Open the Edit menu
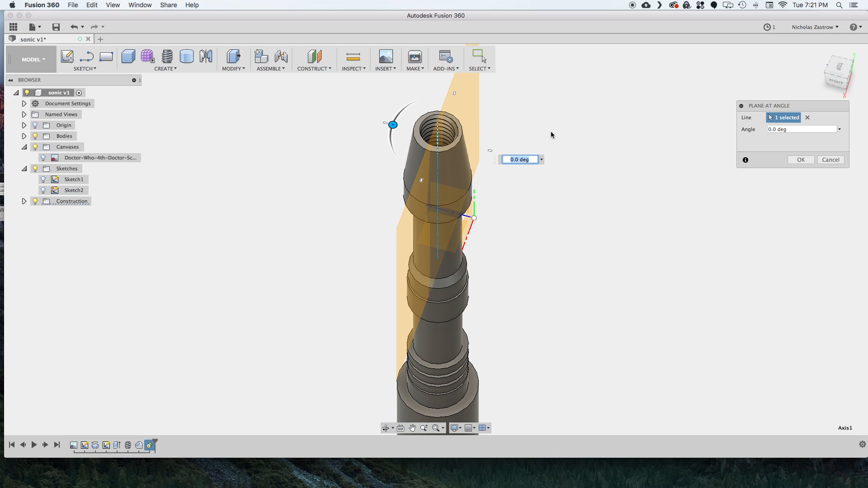The height and width of the screenshot is (488, 868). point(92,5)
